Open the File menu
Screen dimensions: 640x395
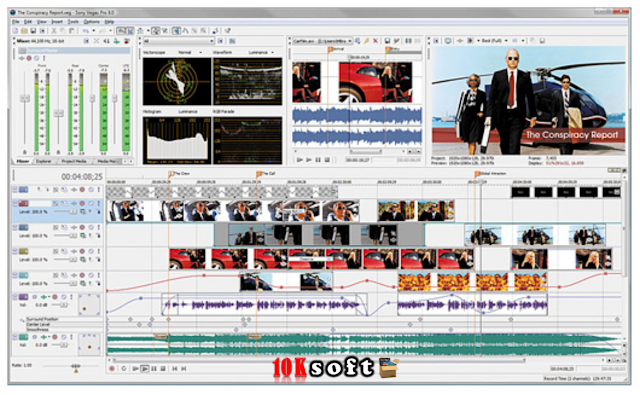pyautogui.click(x=16, y=22)
